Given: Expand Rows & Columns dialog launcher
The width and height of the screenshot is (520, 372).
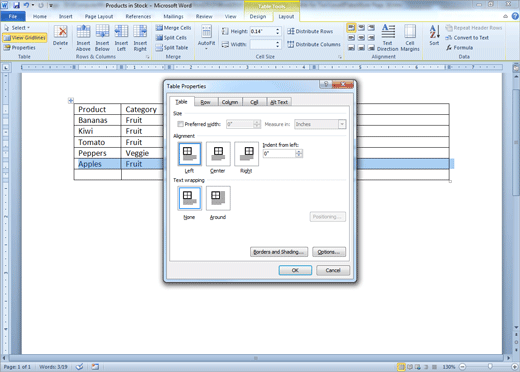Looking at the screenshot, I should pos(147,57).
